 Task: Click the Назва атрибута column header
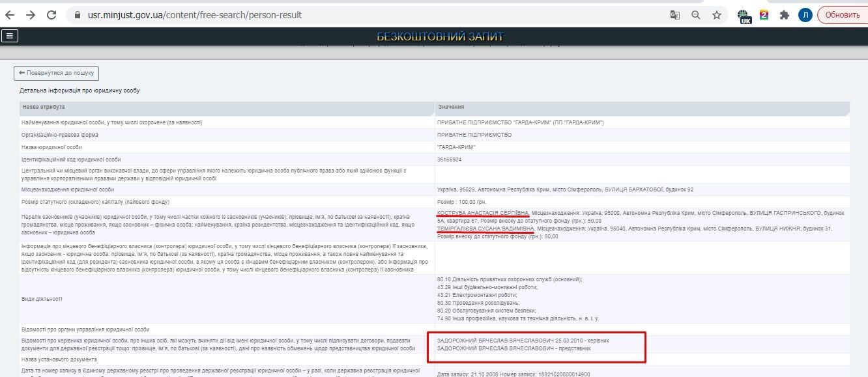(44, 106)
